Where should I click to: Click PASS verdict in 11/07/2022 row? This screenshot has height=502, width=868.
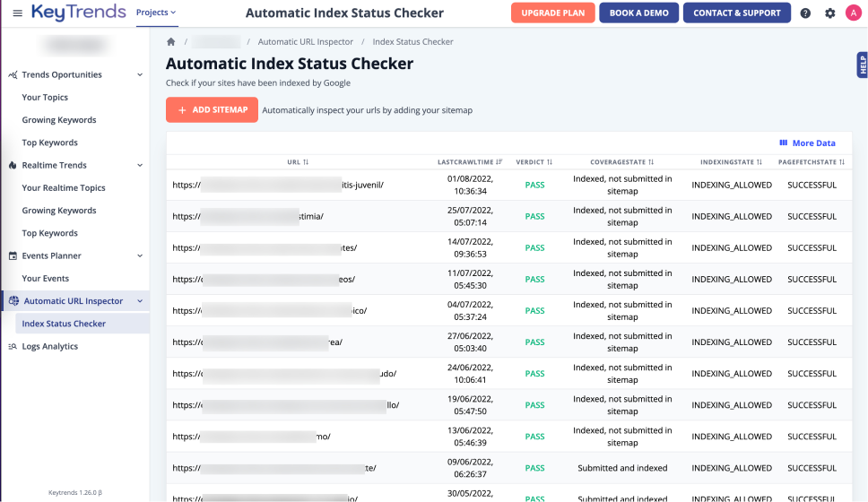tap(534, 280)
